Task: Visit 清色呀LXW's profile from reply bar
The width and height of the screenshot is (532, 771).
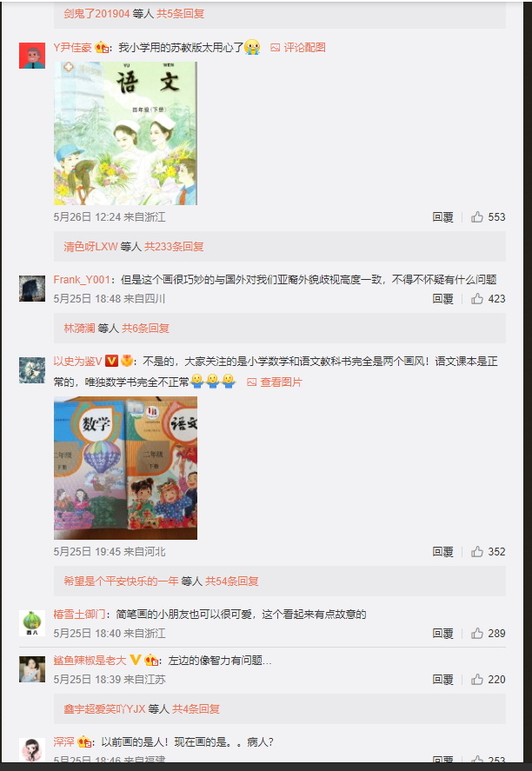Action: (90, 246)
